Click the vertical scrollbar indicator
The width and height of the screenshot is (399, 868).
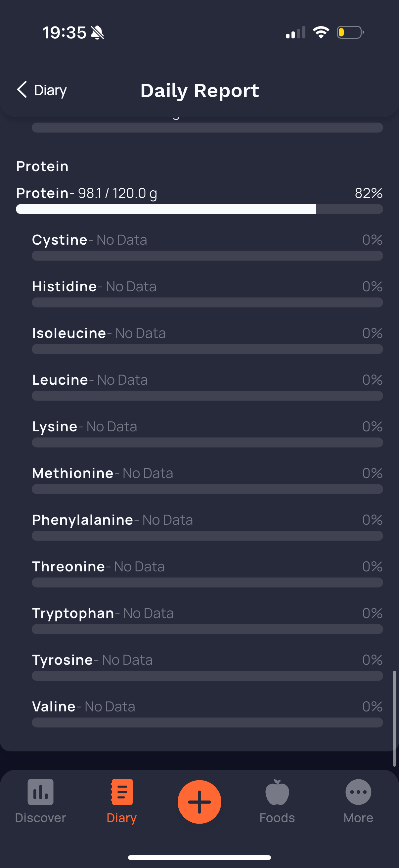pos(394,718)
